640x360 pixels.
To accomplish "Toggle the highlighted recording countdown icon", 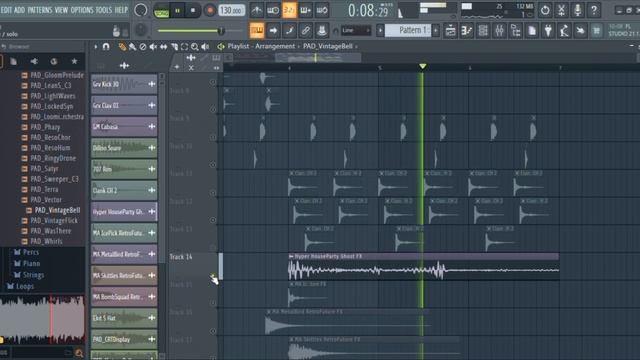I will (x=289, y=10).
